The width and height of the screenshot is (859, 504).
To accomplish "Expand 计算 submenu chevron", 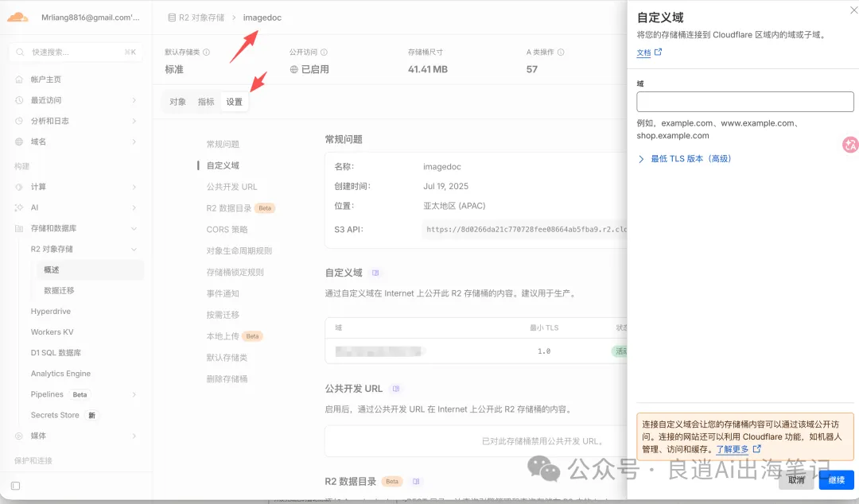I will click(x=134, y=187).
